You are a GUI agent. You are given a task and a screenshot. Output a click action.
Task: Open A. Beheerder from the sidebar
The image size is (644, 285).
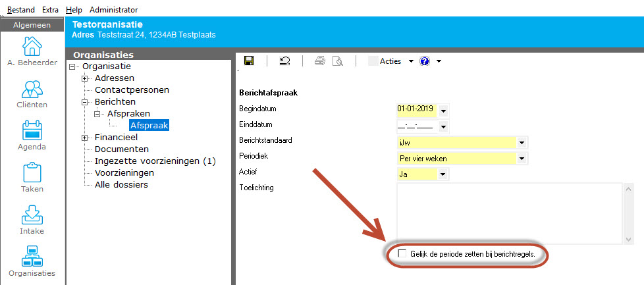(x=32, y=53)
